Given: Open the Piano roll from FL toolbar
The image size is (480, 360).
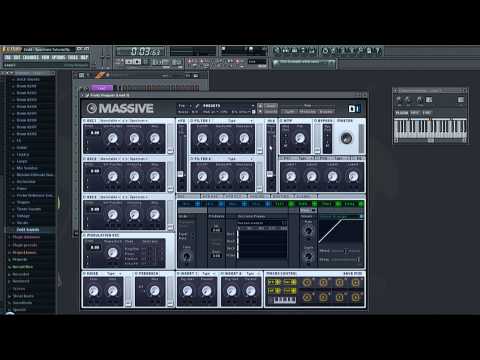Looking at the screenshot, I should point(294,51).
